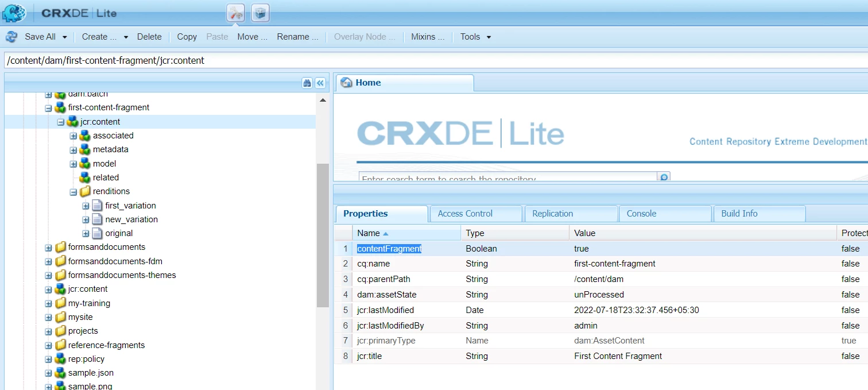This screenshot has height=390, width=868.
Task: Click the value 'unProcessed'
Action: (x=599, y=295)
